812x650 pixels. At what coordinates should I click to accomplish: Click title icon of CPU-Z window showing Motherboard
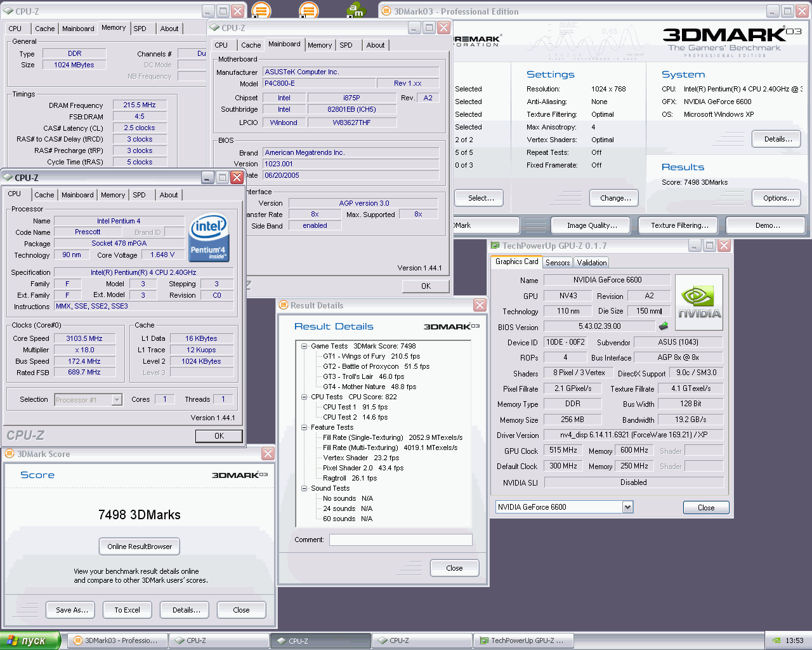tap(214, 28)
